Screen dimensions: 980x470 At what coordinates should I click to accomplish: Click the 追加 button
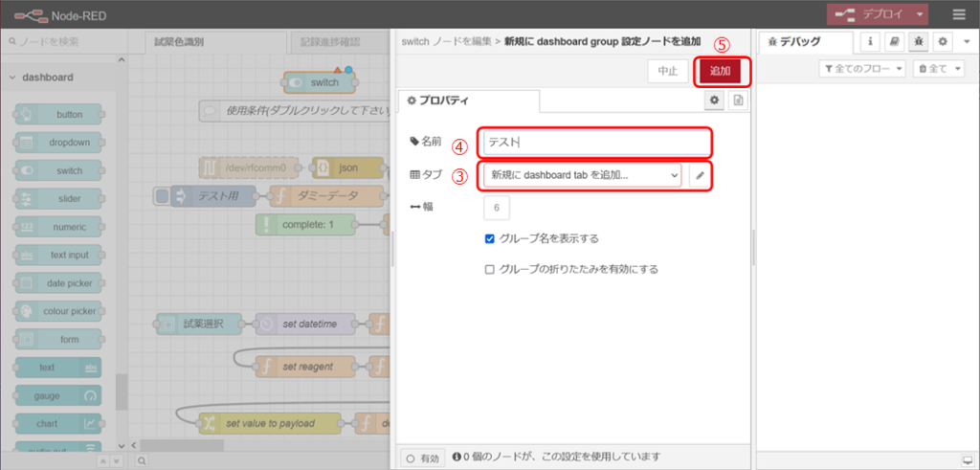[720, 71]
